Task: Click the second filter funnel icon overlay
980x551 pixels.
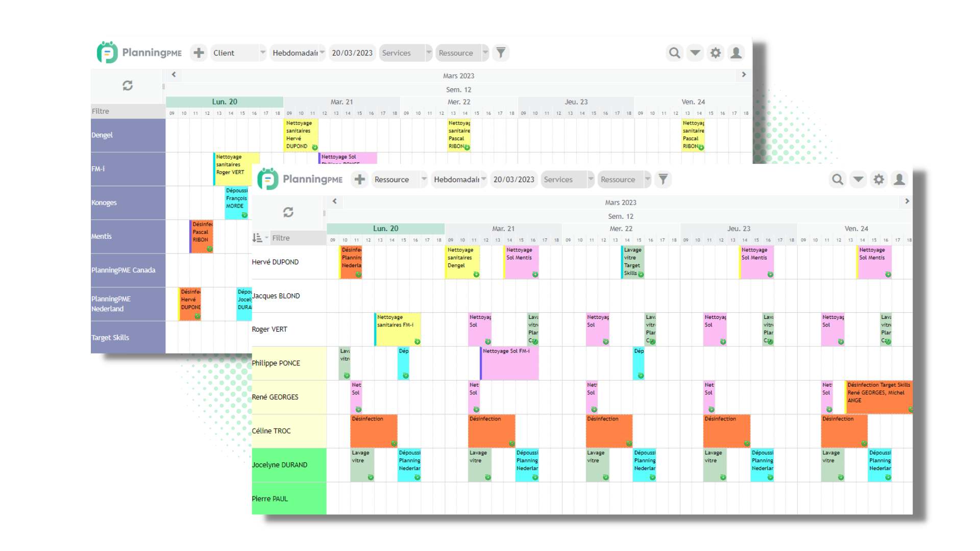Action: 663,179
